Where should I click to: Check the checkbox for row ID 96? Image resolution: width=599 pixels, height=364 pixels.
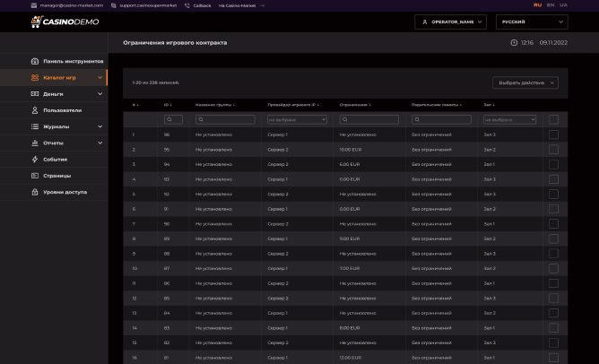(x=553, y=134)
